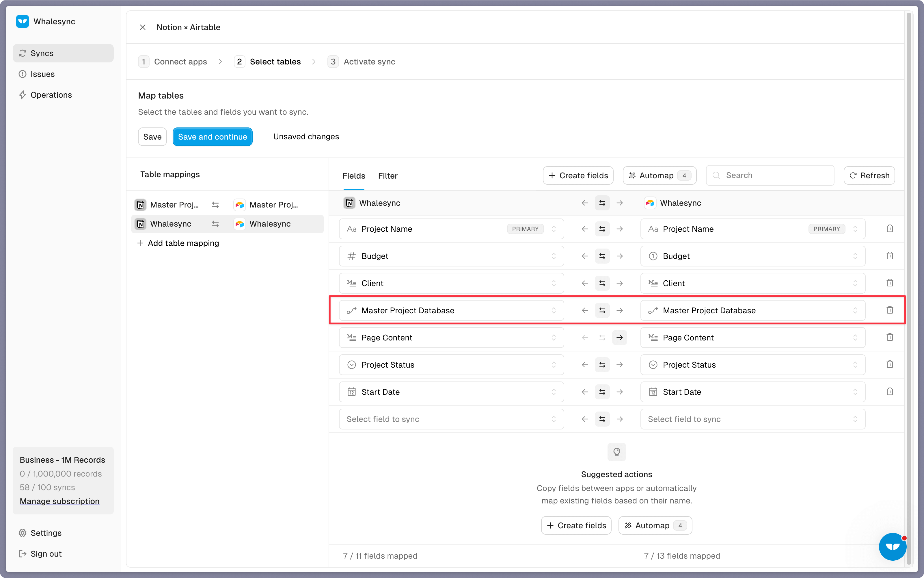Open the Notion Start Date field dropdown

coord(451,392)
